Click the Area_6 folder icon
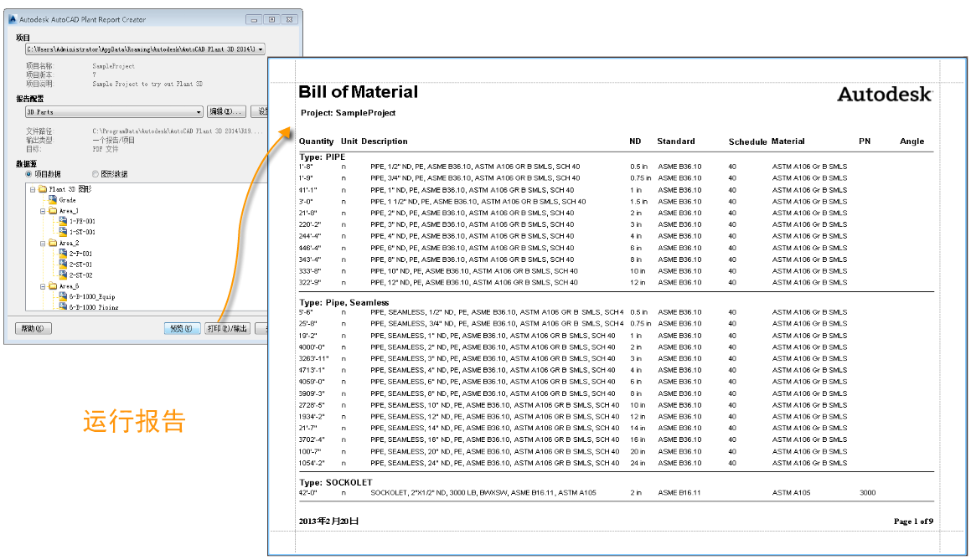Viewport: 971px width, 560px height. (53, 286)
